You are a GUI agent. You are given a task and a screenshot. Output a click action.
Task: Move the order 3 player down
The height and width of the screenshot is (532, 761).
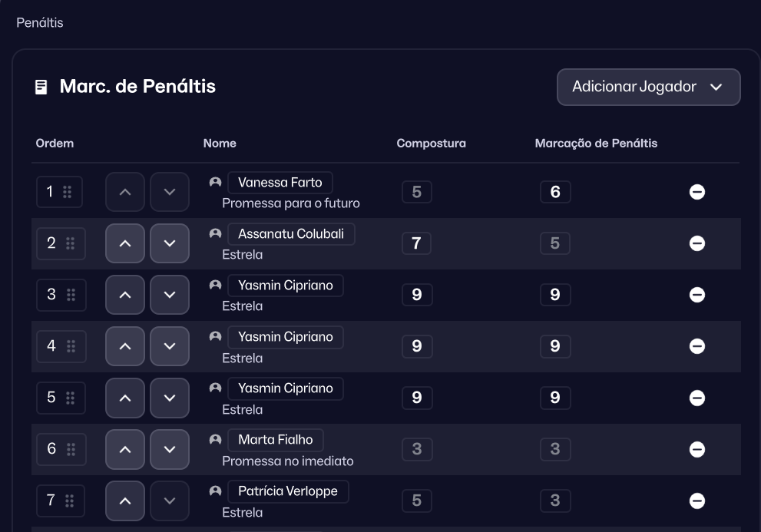[x=170, y=295]
